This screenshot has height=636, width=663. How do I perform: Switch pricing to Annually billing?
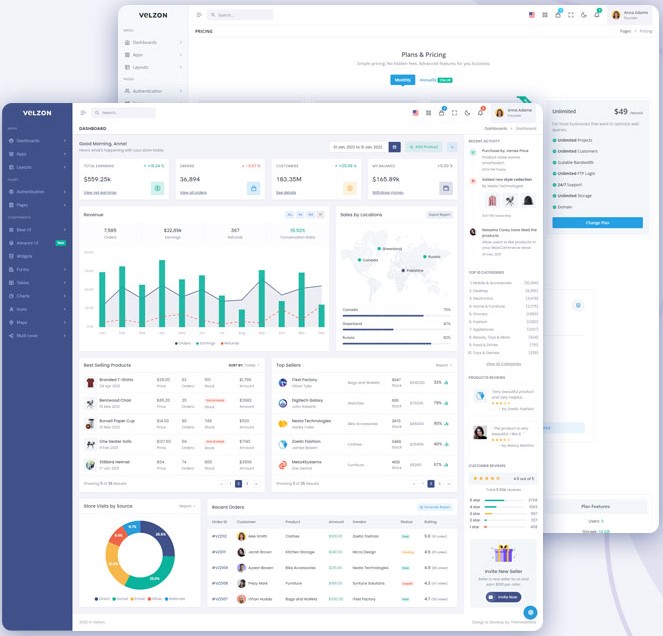coord(427,79)
